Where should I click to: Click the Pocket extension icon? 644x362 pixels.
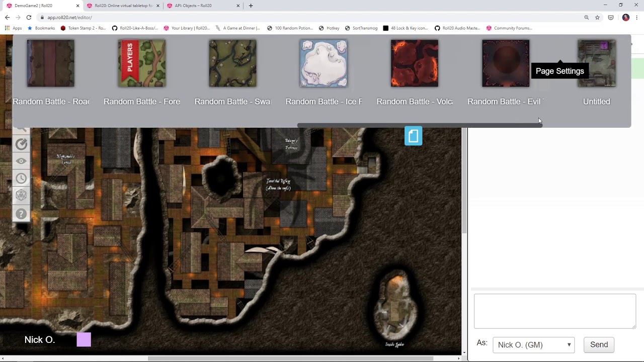tap(610, 18)
